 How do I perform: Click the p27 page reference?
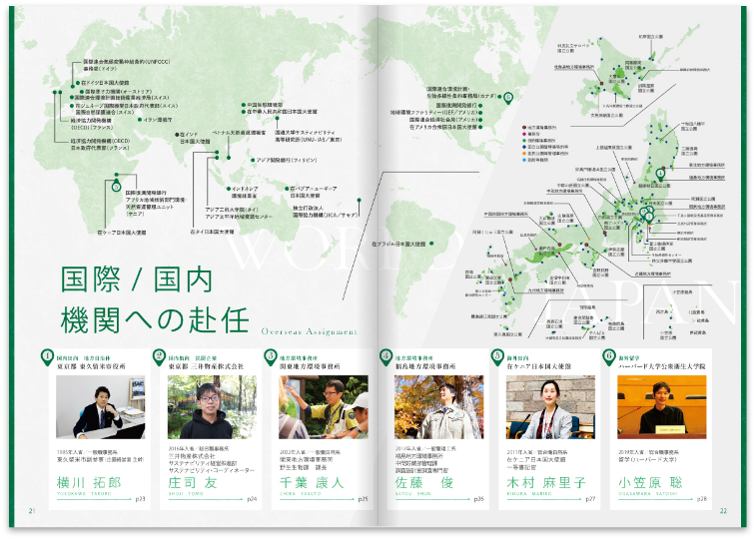(x=590, y=499)
